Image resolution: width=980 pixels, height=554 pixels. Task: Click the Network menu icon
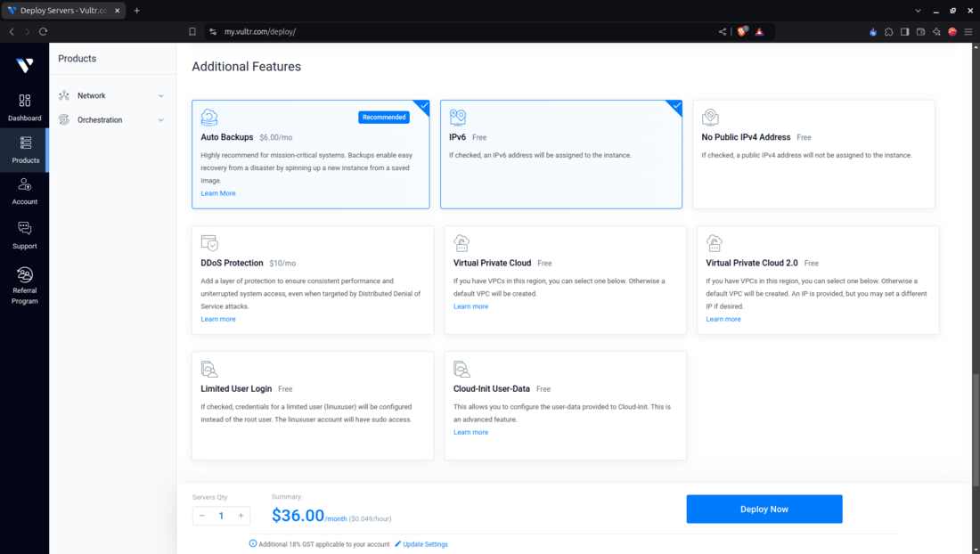[x=64, y=95]
